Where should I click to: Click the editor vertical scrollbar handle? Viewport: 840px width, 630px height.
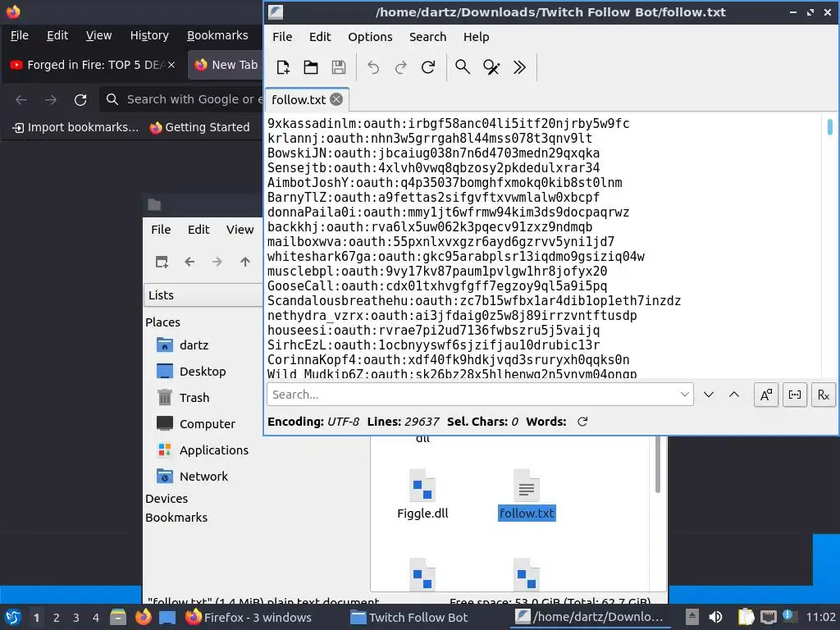[830, 126]
